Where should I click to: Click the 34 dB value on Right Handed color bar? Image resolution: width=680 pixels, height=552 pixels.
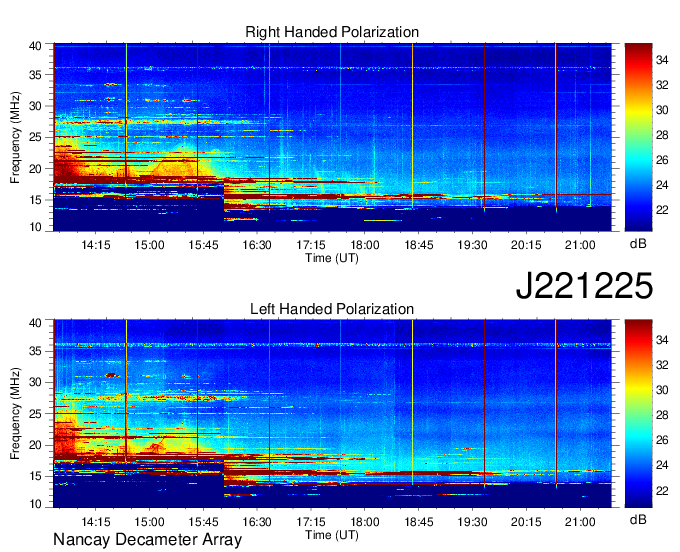(662, 60)
